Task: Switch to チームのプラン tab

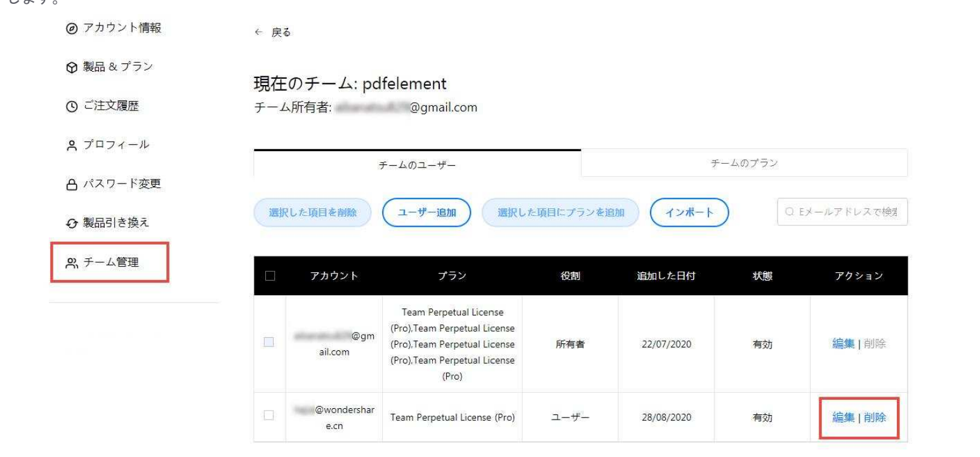Action: click(745, 163)
